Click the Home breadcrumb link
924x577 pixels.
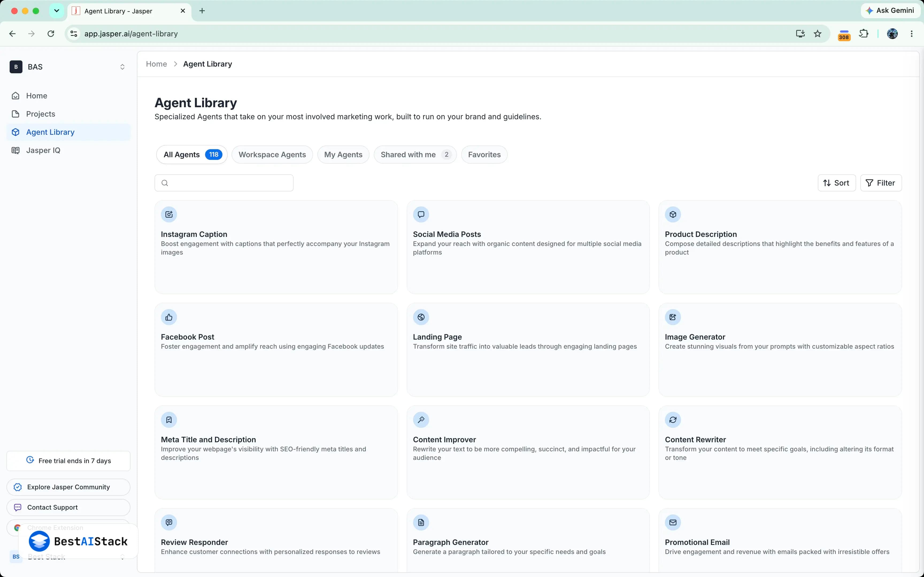pyautogui.click(x=156, y=64)
